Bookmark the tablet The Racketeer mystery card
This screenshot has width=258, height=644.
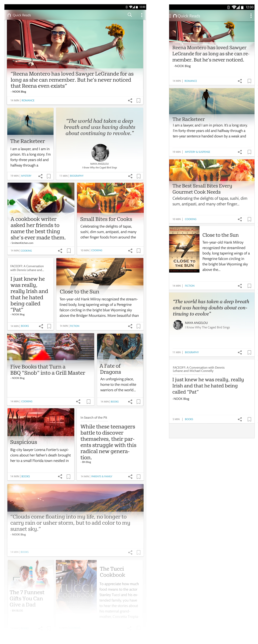click(x=49, y=176)
